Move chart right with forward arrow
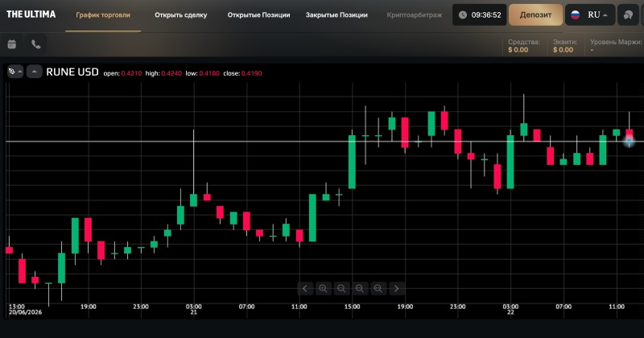The image size is (644, 338). point(396,288)
